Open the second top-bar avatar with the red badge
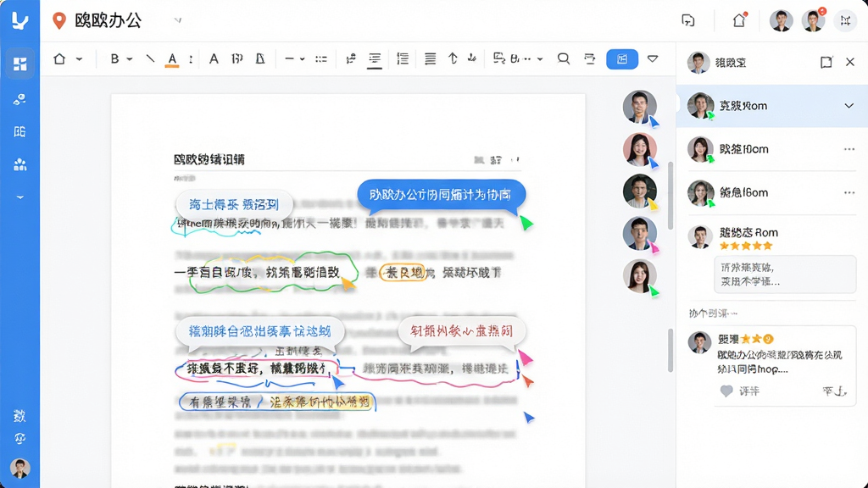 pos(813,20)
